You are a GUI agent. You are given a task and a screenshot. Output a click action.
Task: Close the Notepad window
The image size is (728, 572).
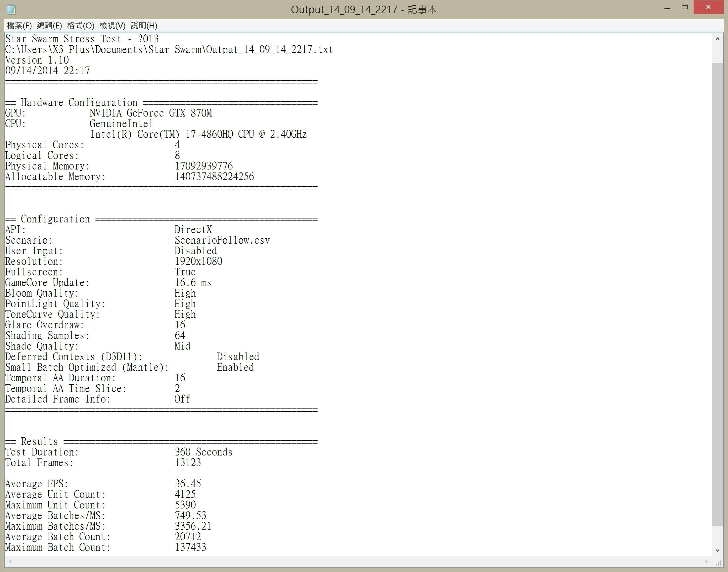coord(708,7)
